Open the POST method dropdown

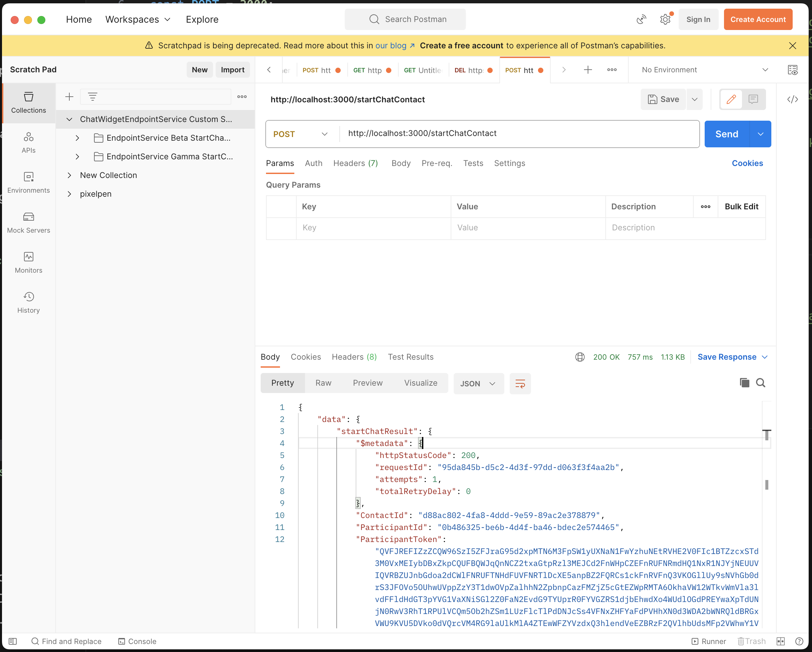pyautogui.click(x=301, y=134)
